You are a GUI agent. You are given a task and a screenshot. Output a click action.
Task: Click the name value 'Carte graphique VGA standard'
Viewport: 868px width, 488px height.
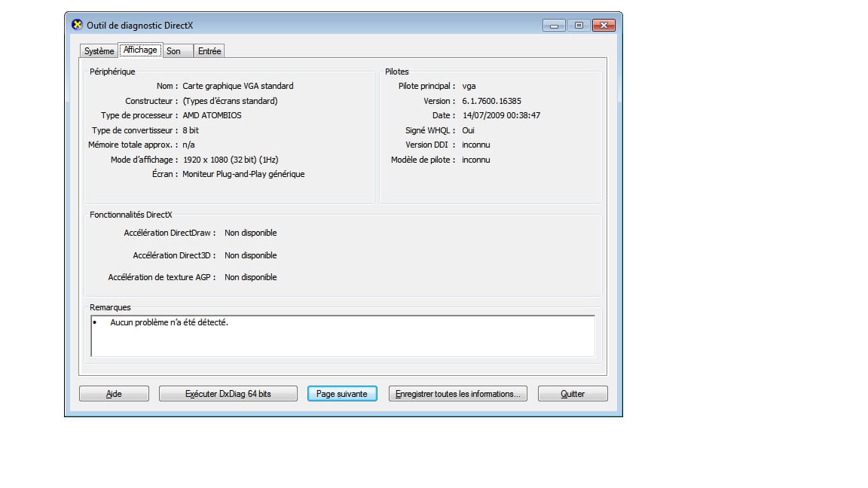tap(238, 86)
